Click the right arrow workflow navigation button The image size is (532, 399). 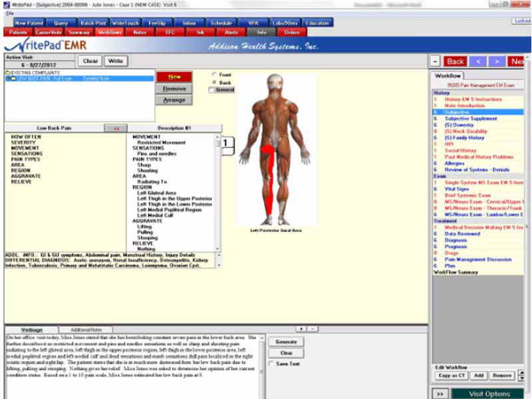click(x=497, y=61)
